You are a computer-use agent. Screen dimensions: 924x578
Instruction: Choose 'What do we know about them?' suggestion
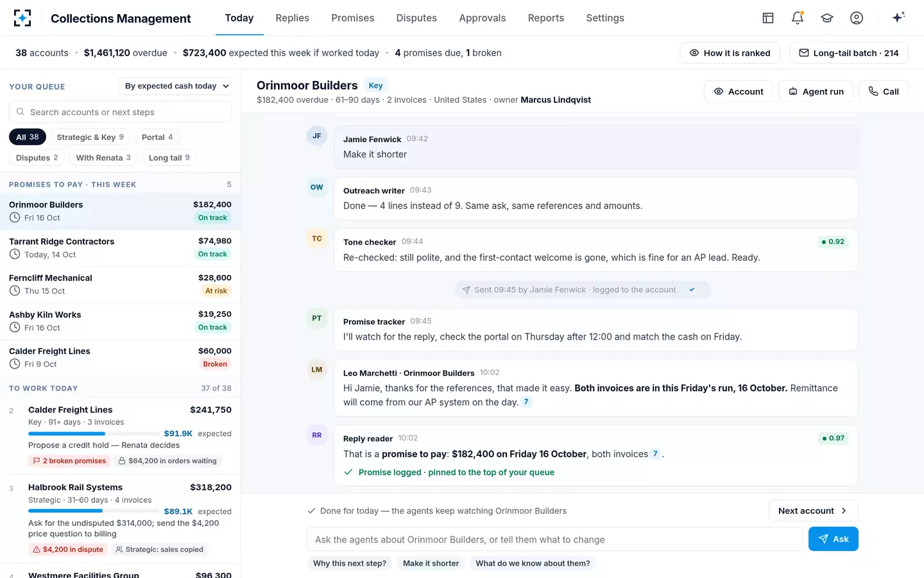click(533, 563)
